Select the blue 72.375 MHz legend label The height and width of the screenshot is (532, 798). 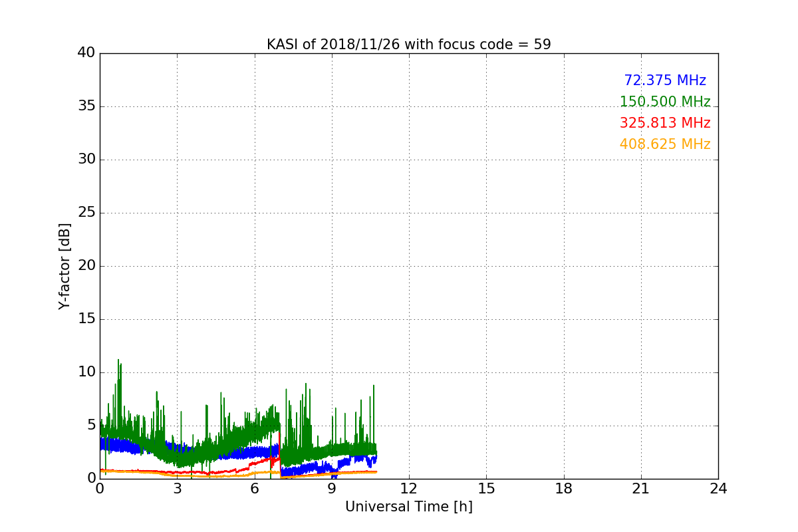665,80
